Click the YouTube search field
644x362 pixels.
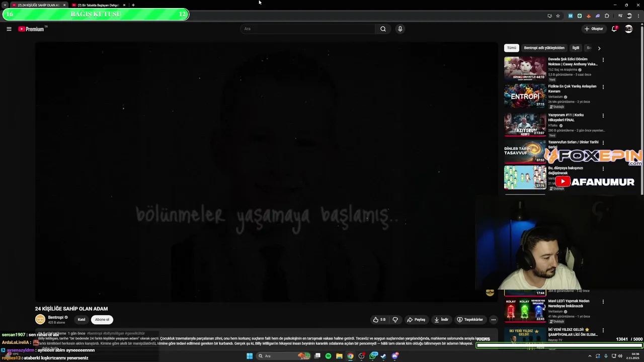307,29
